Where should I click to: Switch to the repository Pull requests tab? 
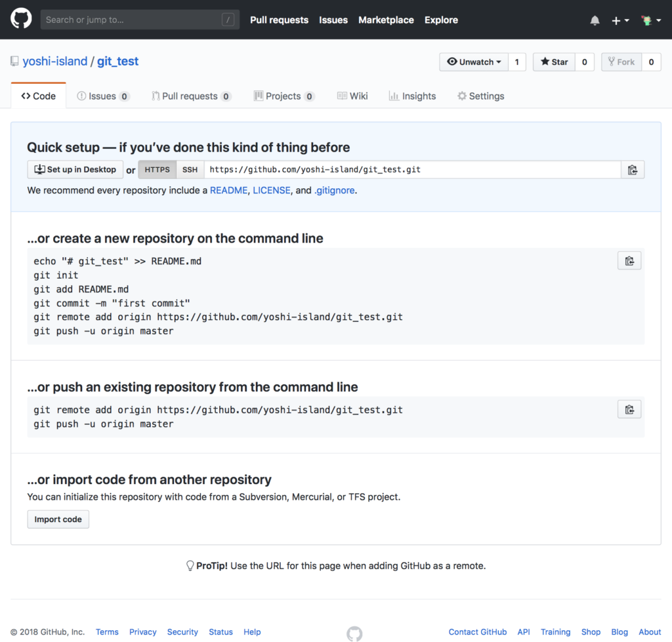[191, 96]
